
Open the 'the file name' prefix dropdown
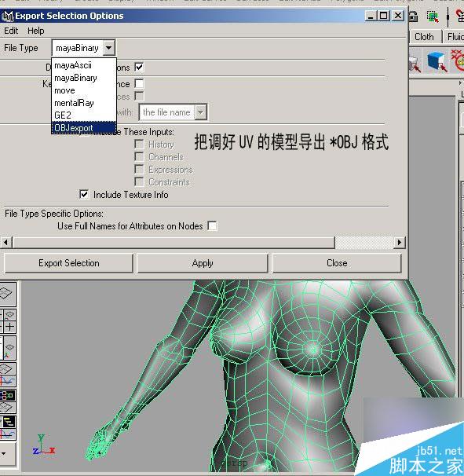pyautogui.click(x=200, y=112)
